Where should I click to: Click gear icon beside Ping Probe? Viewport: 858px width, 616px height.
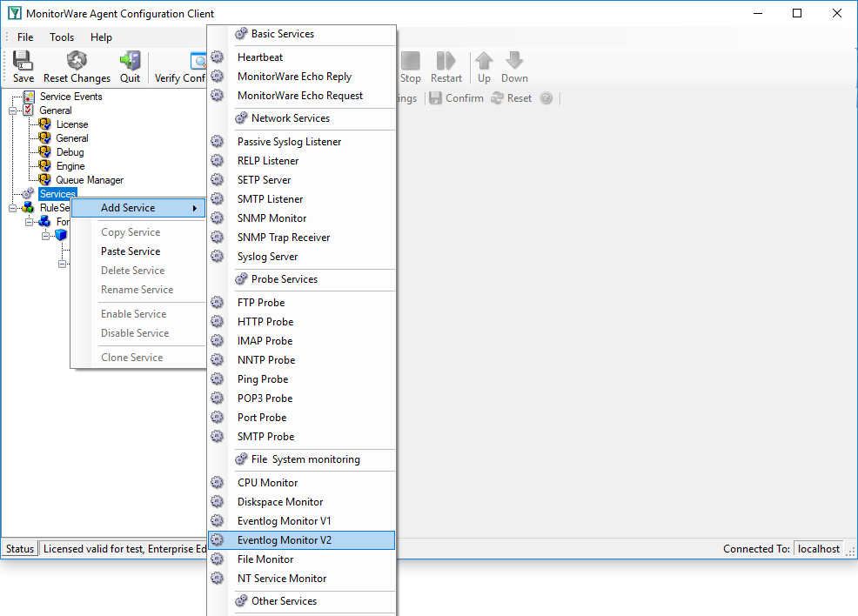click(218, 378)
